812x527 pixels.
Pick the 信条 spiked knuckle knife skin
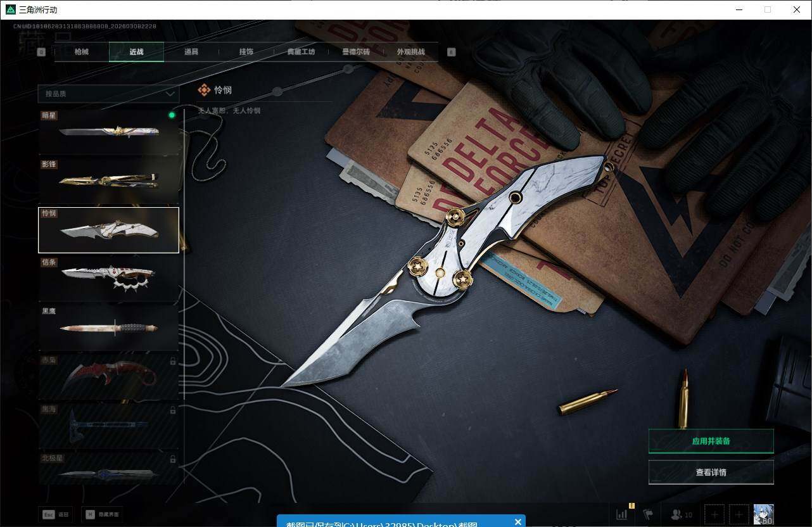point(108,279)
